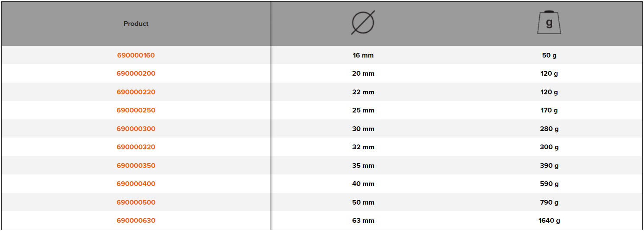Open product link 690000350
Viewport: 644px width, 231px height.
click(136, 166)
